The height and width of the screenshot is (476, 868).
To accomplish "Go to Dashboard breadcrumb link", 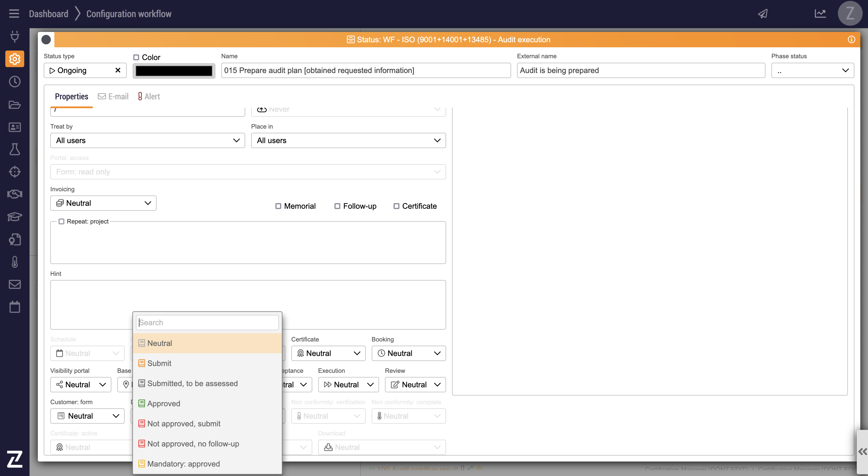I will coord(48,14).
